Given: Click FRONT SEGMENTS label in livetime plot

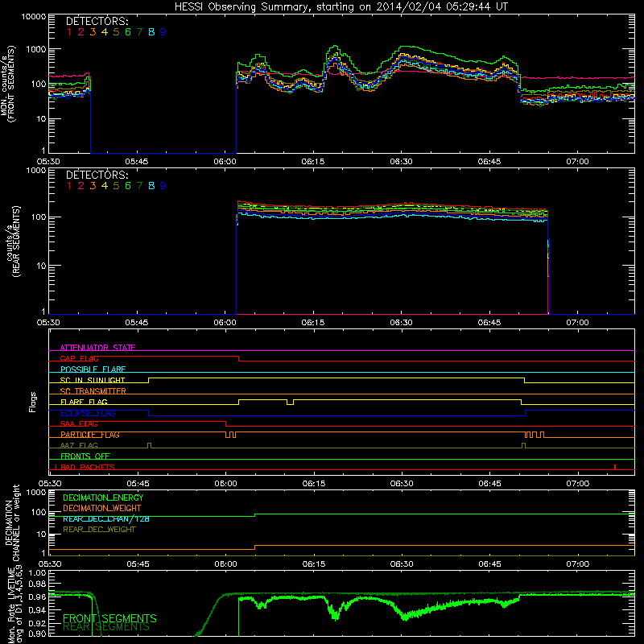Looking at the screenshot, I should click(109, 618).
